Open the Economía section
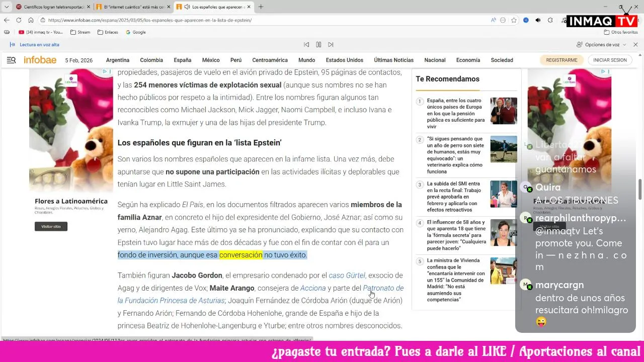Image resolution: width=644 pixels, height=362 pixels. [x=468, y=60]
